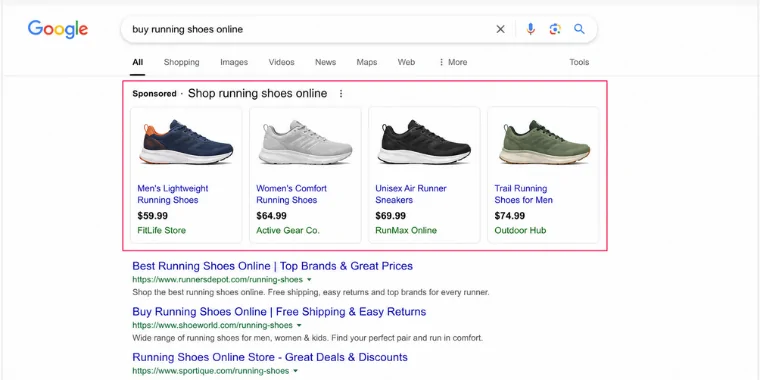This screenshot has width=760, height=380.
Task: Click the light gray shoe image
Action: click(305, 142)
